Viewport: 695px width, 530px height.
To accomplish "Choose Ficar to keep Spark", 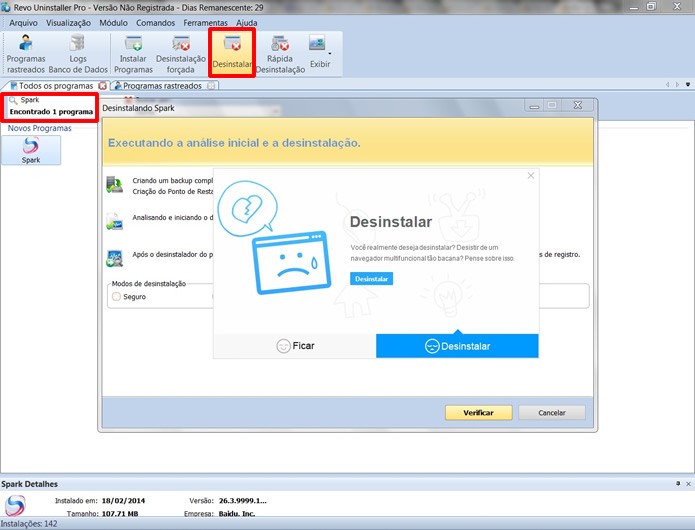I will (x=295, y=346).
